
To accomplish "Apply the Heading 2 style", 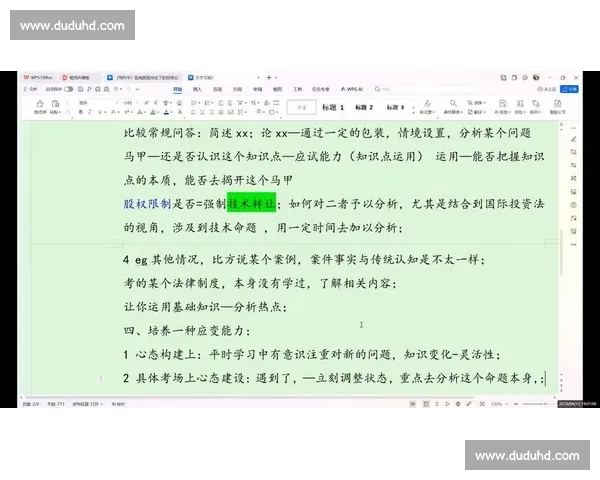I will (364, 108).
